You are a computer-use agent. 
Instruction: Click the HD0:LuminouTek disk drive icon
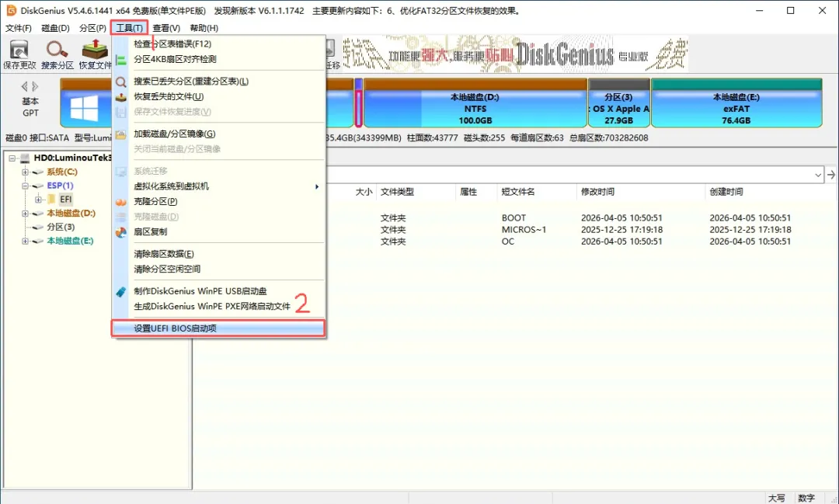pyautogui.click(x=25, y=158)
